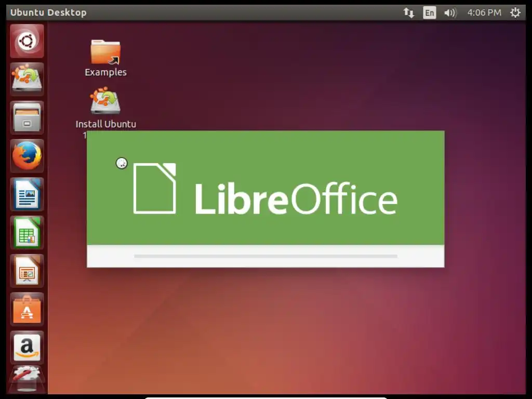
Task: Open the power session menu
Action: 515,13
